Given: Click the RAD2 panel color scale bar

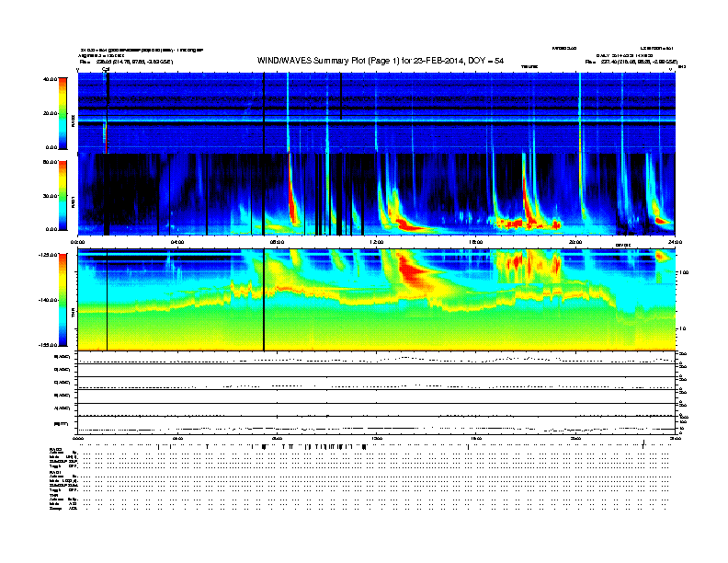Looking at the screenshot, I should point(63,113).
